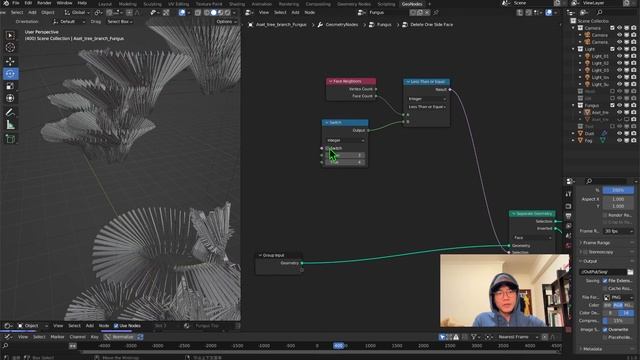Viewport: 640px width, 360px height.
Task: Activate the Scale tool
Action: pyautogui.click(x=10, y=86)
